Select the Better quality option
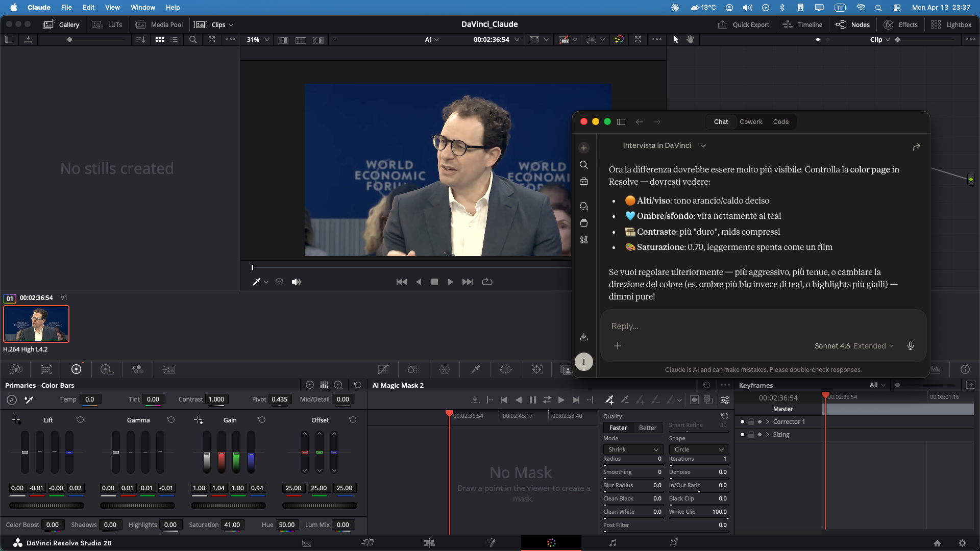980x551 pixels. point(647,428)
